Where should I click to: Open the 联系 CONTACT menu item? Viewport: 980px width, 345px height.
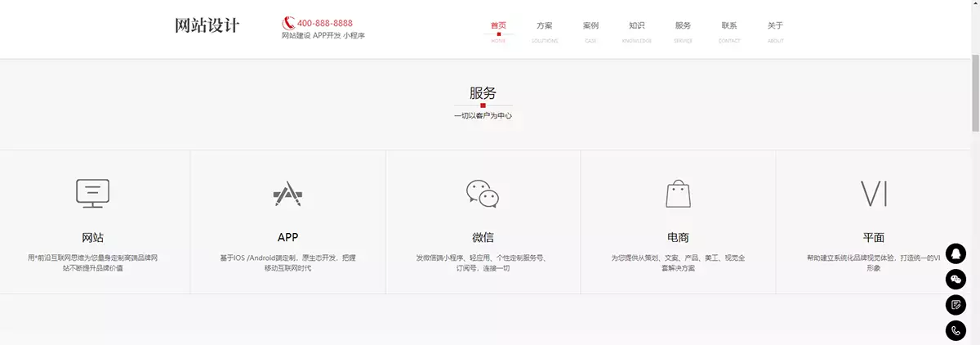tap(729, 31)
